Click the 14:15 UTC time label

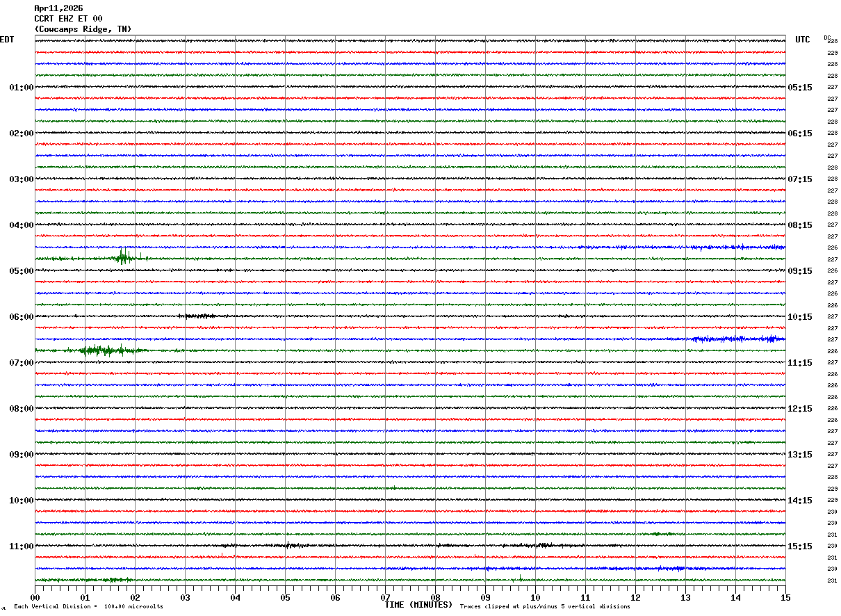(800, 501)
